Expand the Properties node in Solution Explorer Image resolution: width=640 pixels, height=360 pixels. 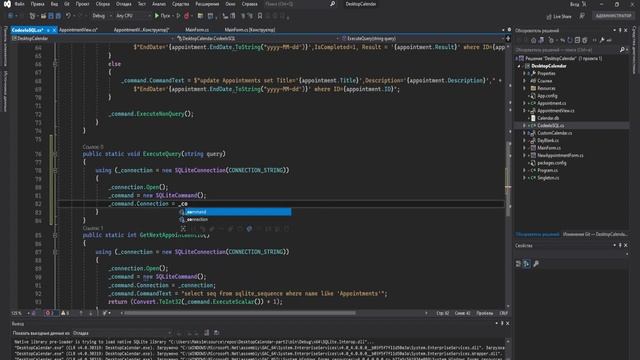pos(524,73)
